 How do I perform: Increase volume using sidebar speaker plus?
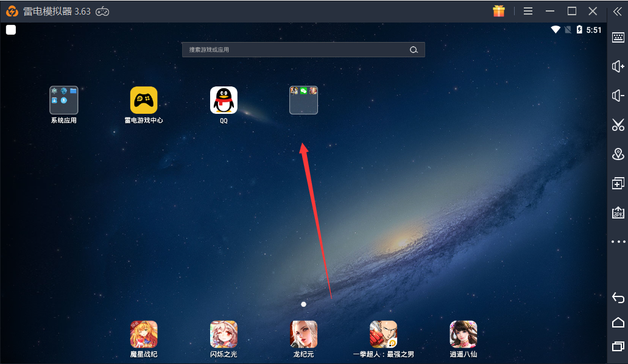point(618,66)
